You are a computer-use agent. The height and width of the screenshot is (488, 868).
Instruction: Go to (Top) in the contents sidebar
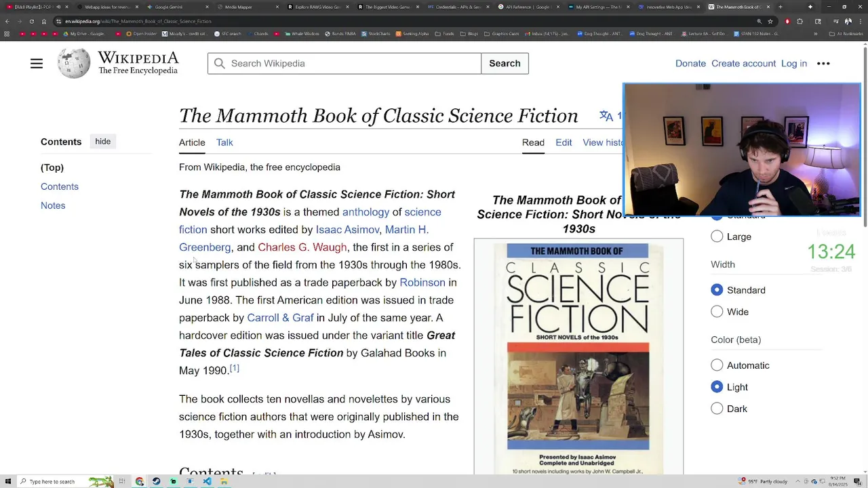(x=52, y=167)
